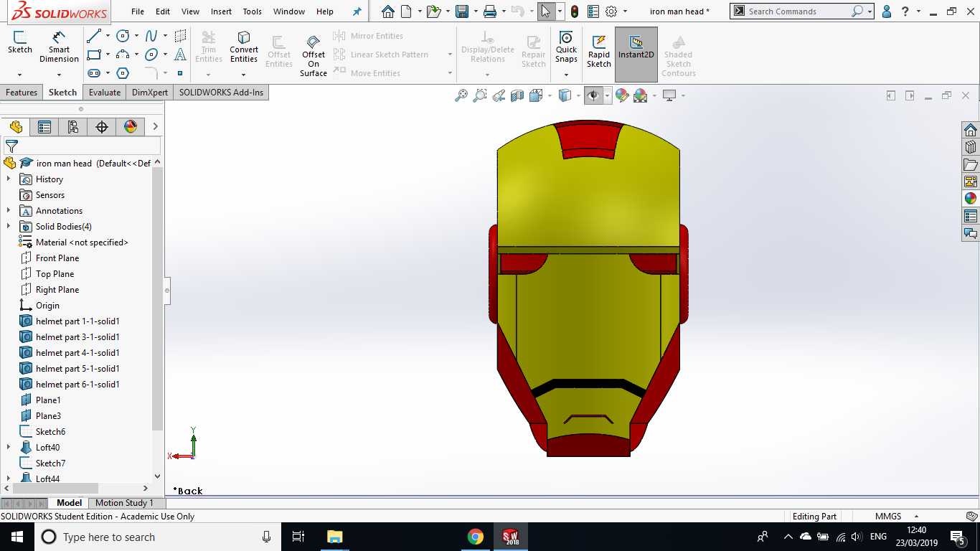This screenshot has width=980, height=551.
Task: Open the ConfigurationManager tab icon
Action: click(73, 127)
